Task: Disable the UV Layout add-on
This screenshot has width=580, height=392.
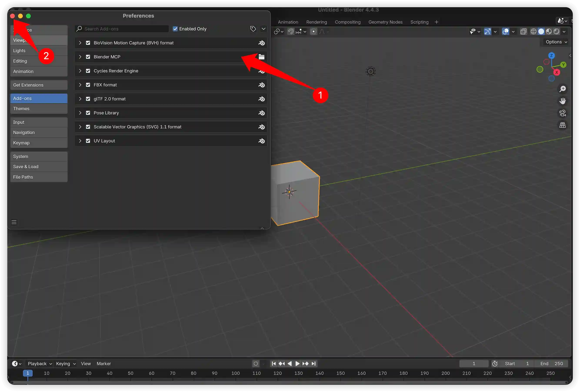Action: tap(88, 141)
